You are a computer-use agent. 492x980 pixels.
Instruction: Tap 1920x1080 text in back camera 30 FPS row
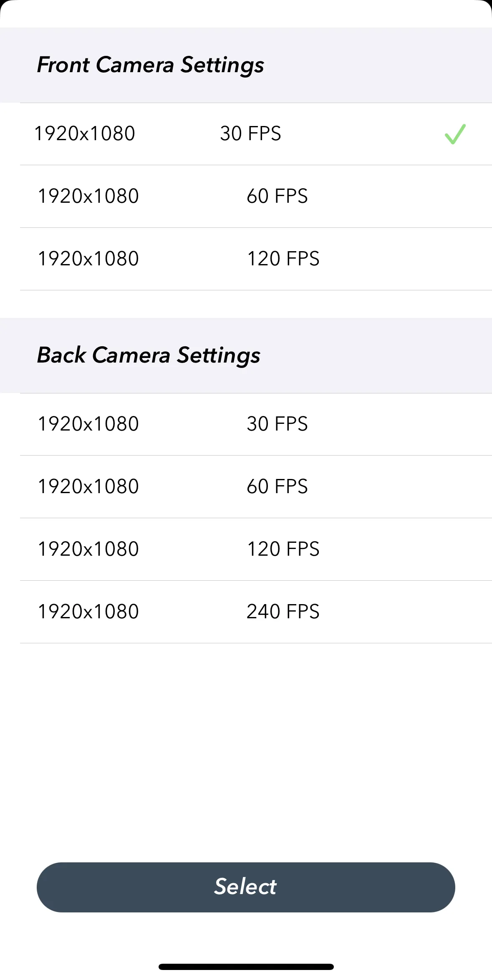[x=88, y=424]
